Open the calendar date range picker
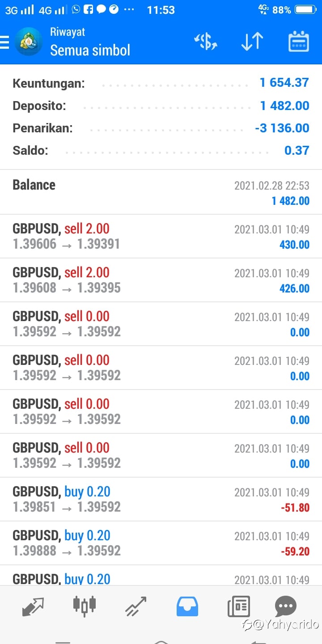 [x=298, y=42]
